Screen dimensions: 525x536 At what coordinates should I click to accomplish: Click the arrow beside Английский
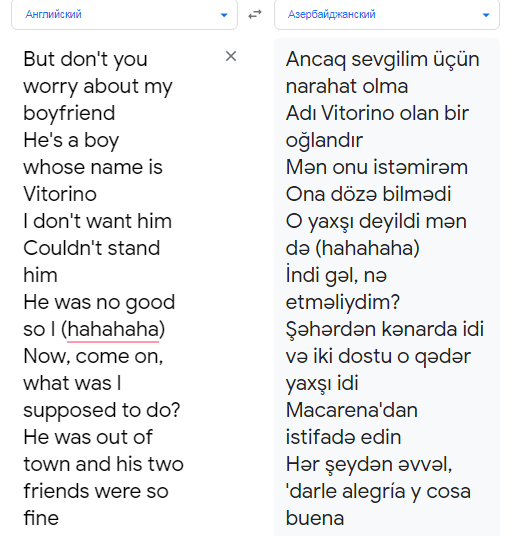click(224, 15)
